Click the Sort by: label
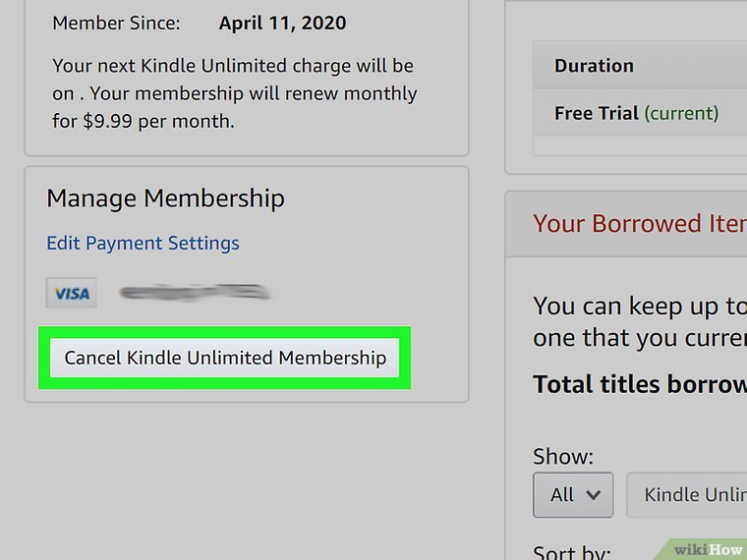The height and width of the screenshot is (560, 747). pos(572,552)
